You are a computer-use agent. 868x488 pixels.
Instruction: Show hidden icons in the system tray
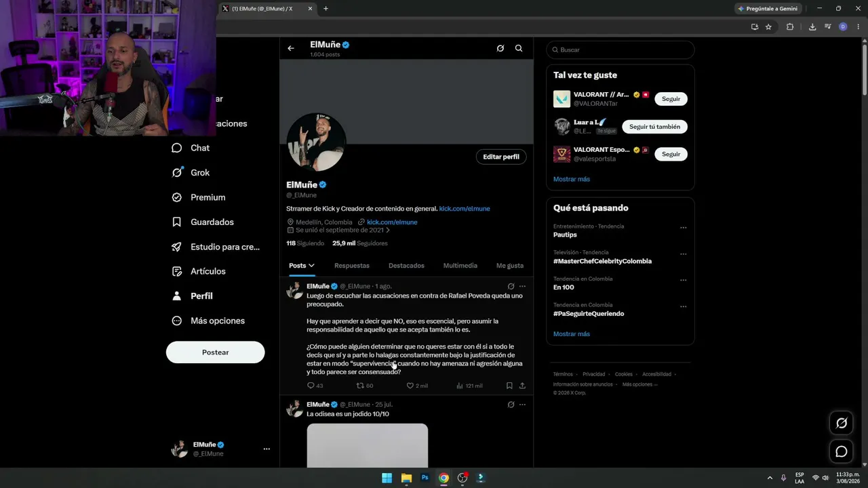(x=770, y=478)
